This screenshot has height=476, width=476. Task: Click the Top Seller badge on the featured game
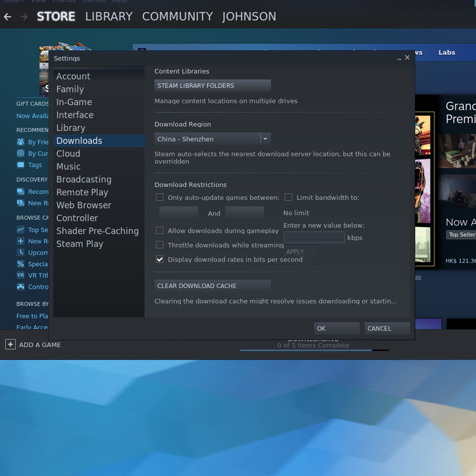pyautogui.click(x=461, y=235)
